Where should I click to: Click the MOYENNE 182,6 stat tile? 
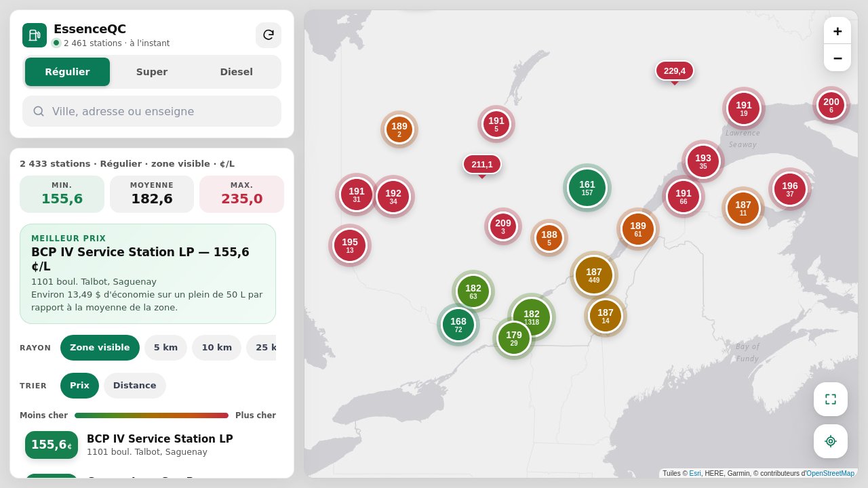pyautogui.click(x=152, y=194)
